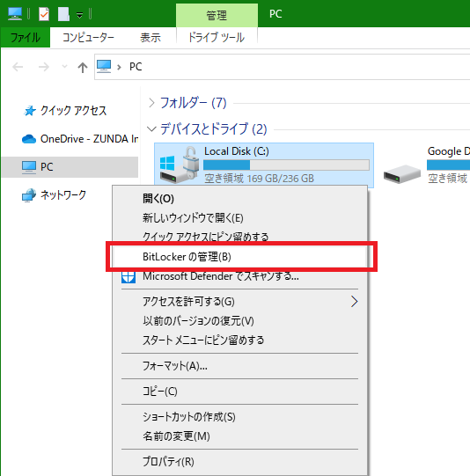Viewport: 470px width, 476px height.
Task: Switch to the 表示 ribbon tab
Action: 150,37
